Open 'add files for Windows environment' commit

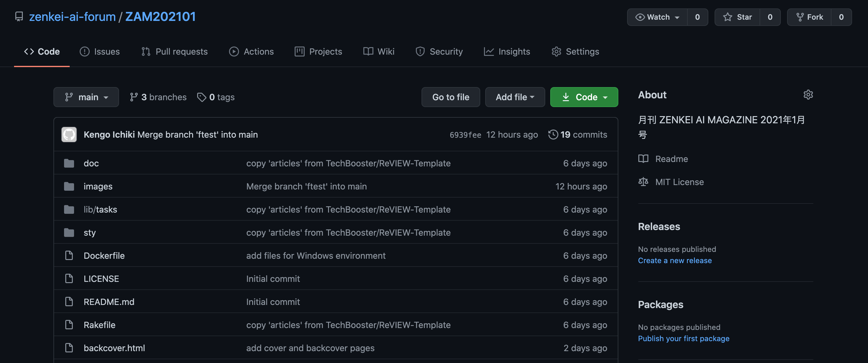(x=316, y=256)
